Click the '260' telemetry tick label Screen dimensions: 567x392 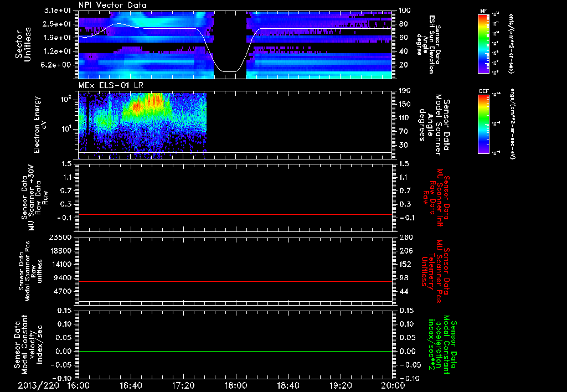tap(405, 238)
